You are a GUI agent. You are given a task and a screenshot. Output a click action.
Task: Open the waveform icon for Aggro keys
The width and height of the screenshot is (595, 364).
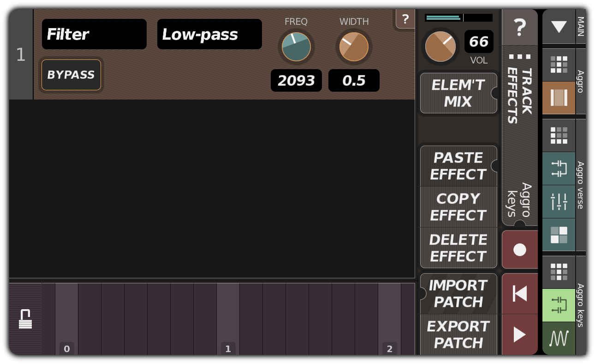559,338
